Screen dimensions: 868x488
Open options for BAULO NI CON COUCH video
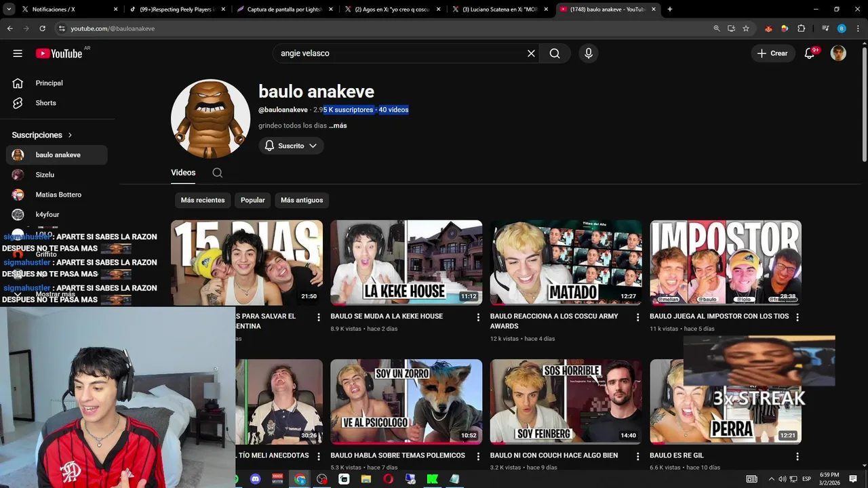637,457
